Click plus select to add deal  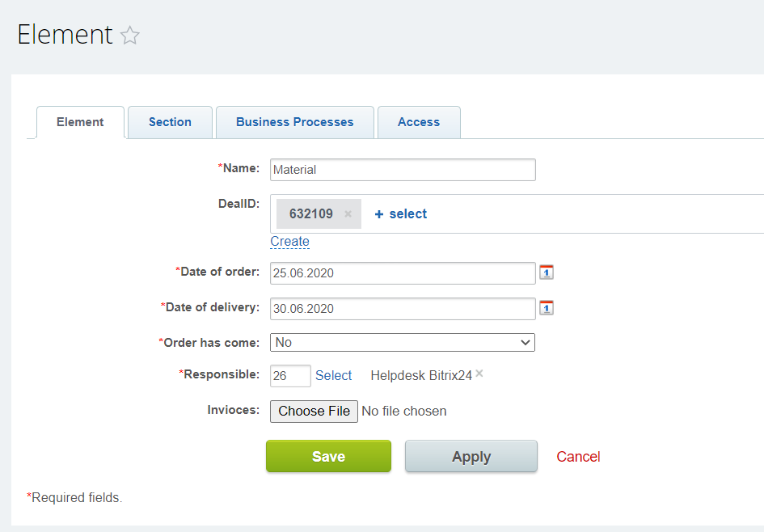[401, 214]
